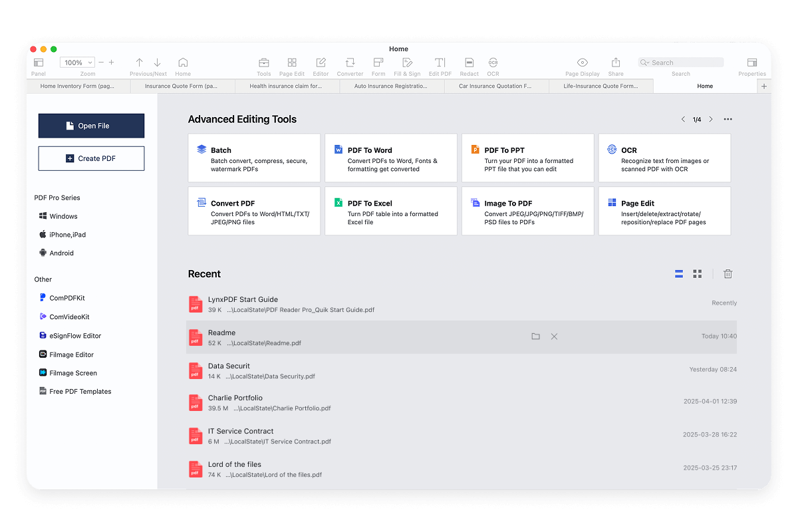798x532 pixels.
Task: Switch Recent to list view
Action: [x=679, y=274]
